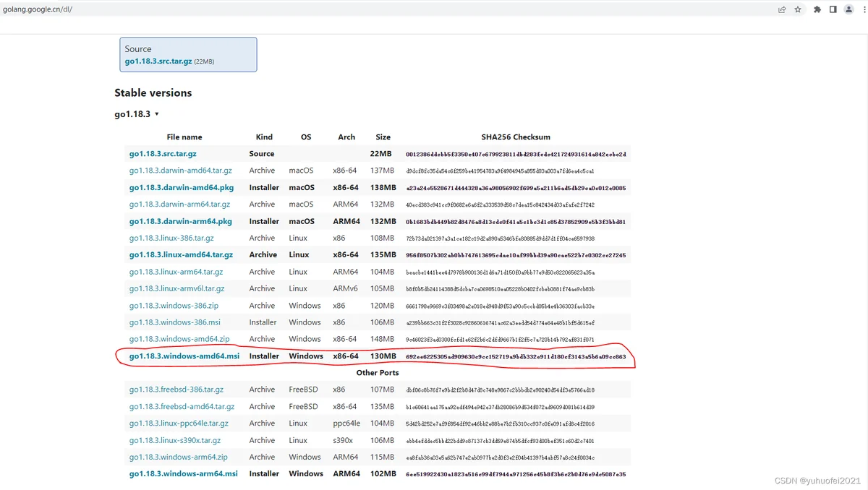
Task: Download go1.18.3.freebsd-amd64.tar.gz archive
Action: 182,407
